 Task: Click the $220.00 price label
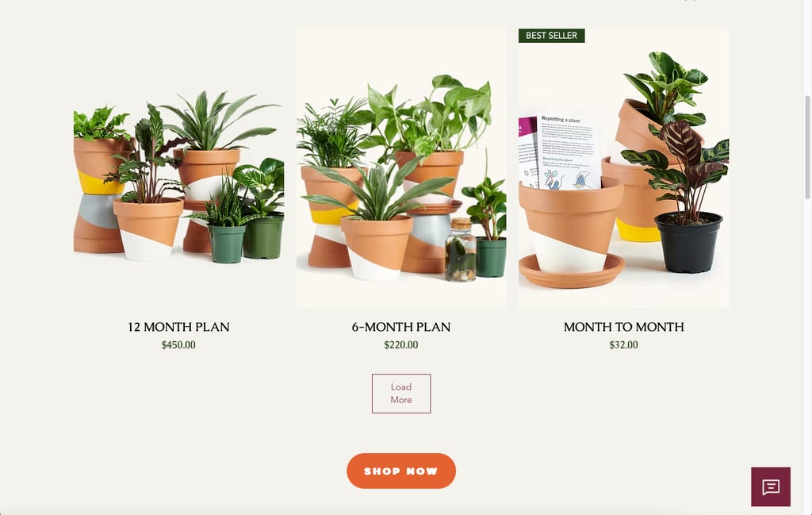click(401, 345)
